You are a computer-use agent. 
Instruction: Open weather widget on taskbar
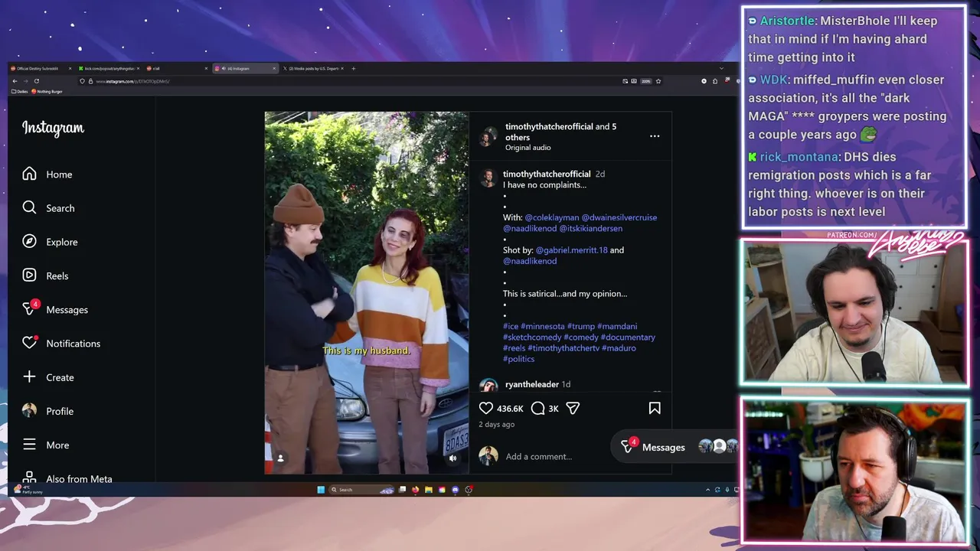tap(28, 490)
